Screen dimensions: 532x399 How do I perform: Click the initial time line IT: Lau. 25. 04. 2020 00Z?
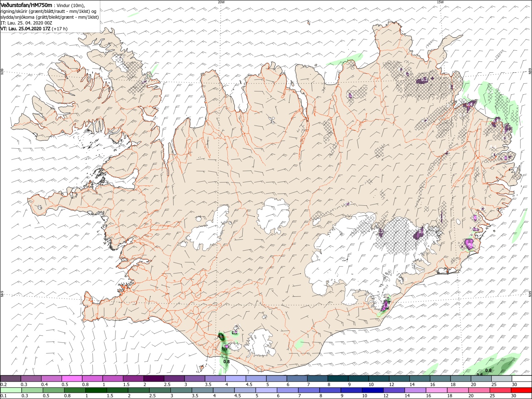26,23
